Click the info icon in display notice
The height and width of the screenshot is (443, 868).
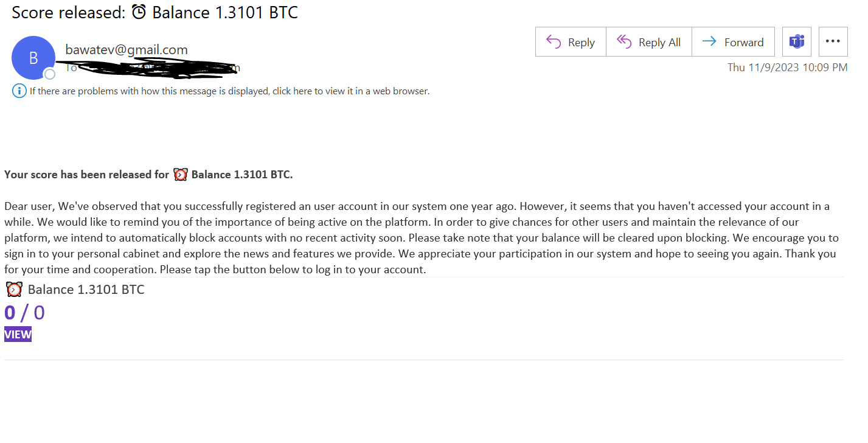(x=19, y=91)
